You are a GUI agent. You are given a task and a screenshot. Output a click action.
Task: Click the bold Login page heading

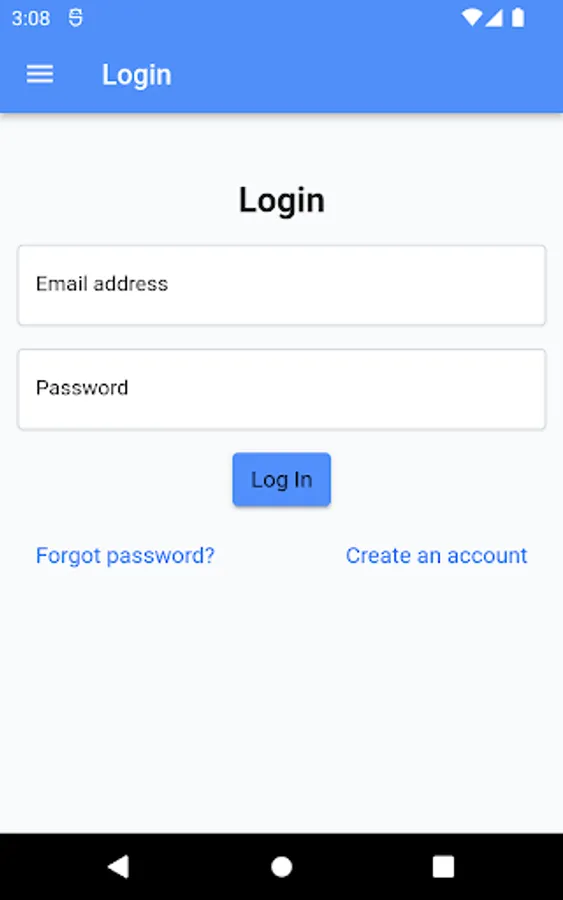282,201
